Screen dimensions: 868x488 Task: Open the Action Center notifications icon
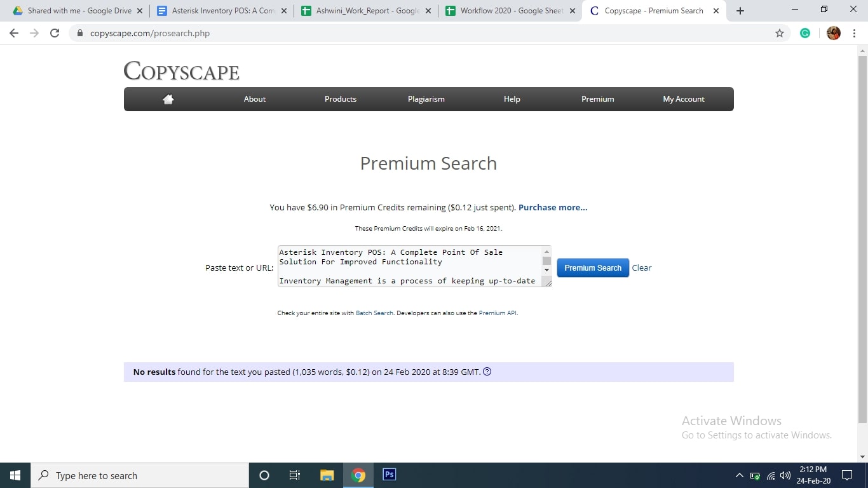point(847,475)
